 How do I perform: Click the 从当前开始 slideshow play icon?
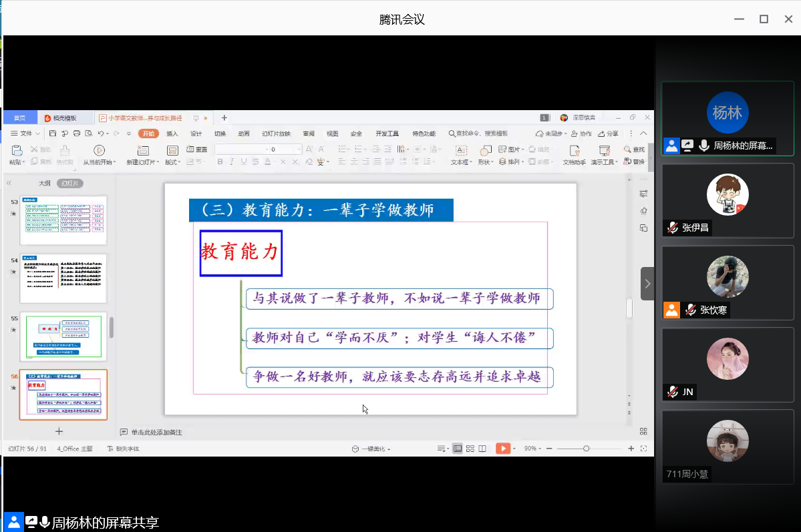pos(99,151)
